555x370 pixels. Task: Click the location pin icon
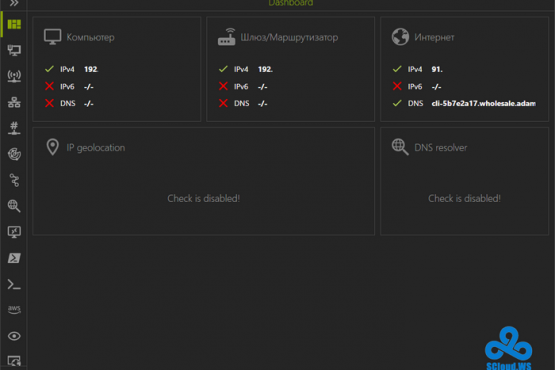click(52, 147)
